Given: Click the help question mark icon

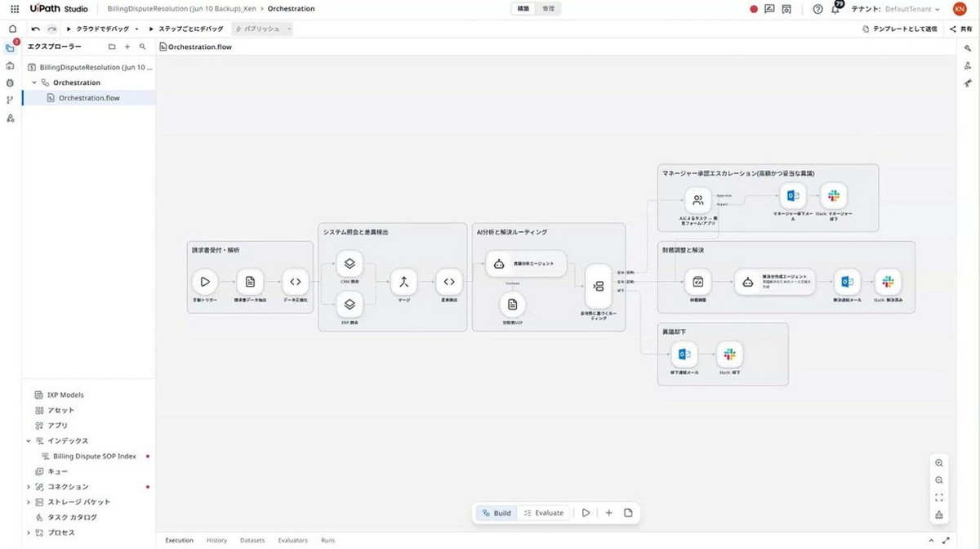Looking at the screenshot, I should pyautogui.click(x=817, y=9).
